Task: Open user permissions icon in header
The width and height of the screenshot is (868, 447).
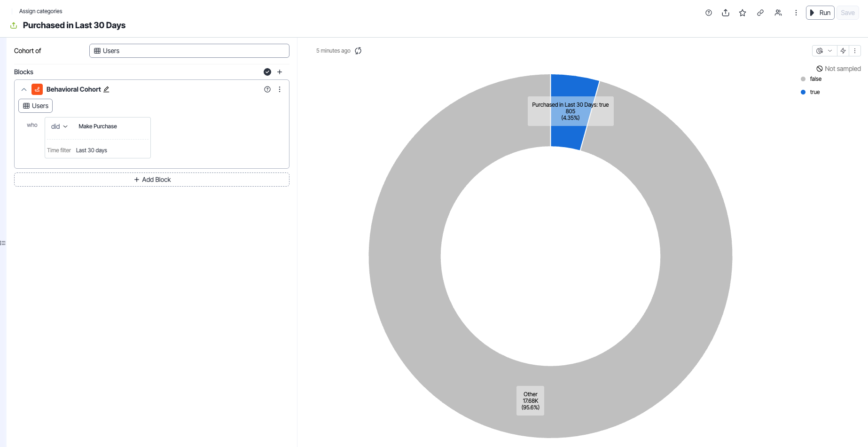Action: 778,13
